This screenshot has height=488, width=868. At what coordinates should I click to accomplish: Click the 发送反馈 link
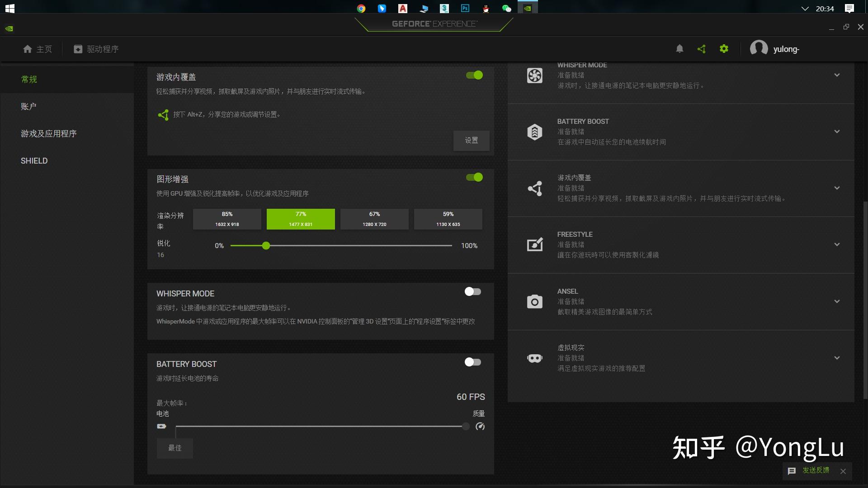click(816, 470)
